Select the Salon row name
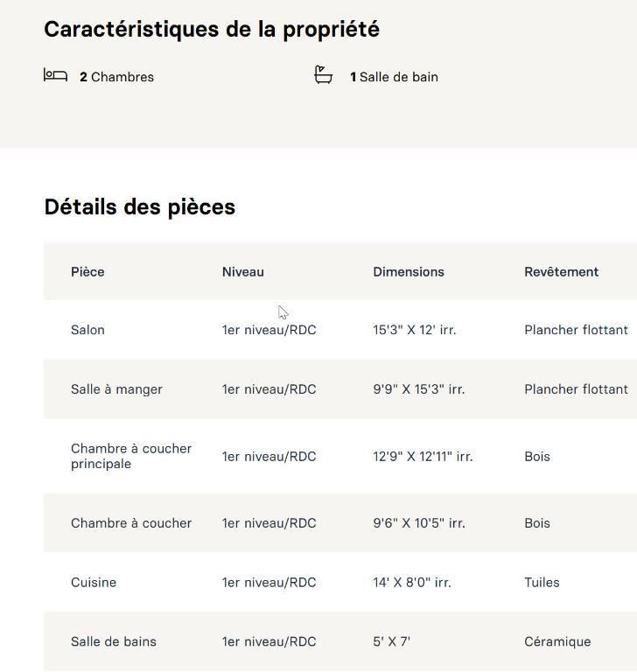637x672 pixels. coord(87,330)
